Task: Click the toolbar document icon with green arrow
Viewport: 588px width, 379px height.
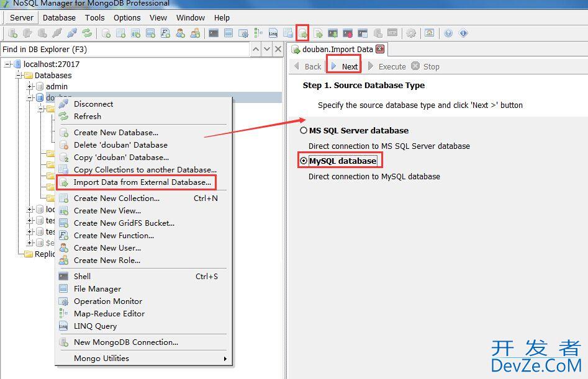Action: click(x=318, y=33)
